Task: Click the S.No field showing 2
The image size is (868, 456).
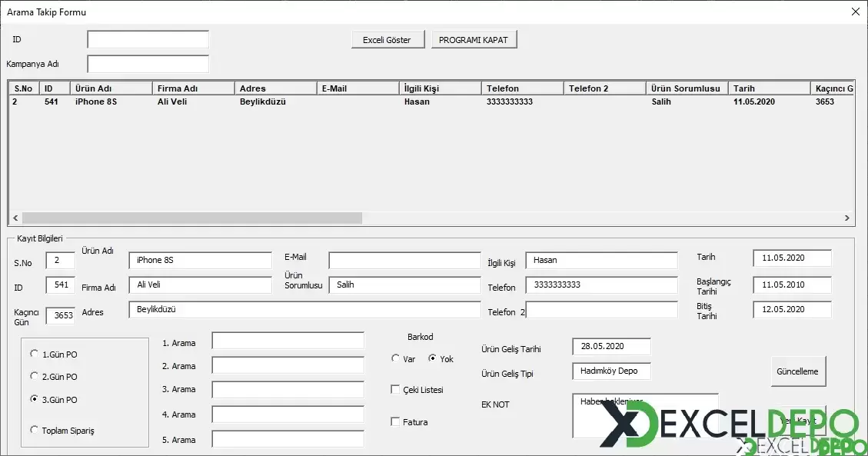Action: [x=60, y=260]
